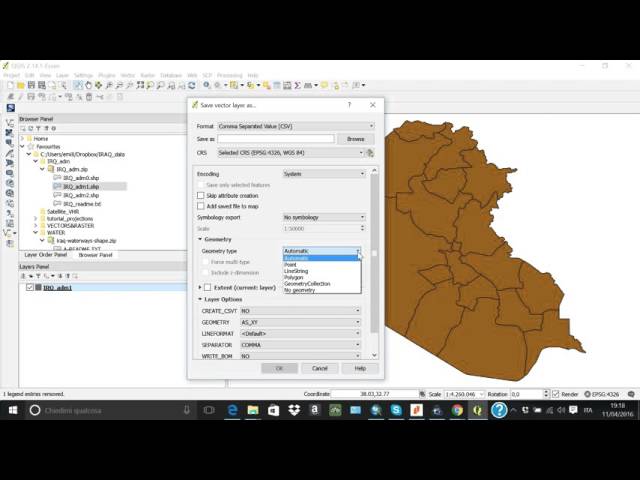This screenshot has height=480, width=640.
Task: Open the Processing menu
Action: (x=229, y=75)
